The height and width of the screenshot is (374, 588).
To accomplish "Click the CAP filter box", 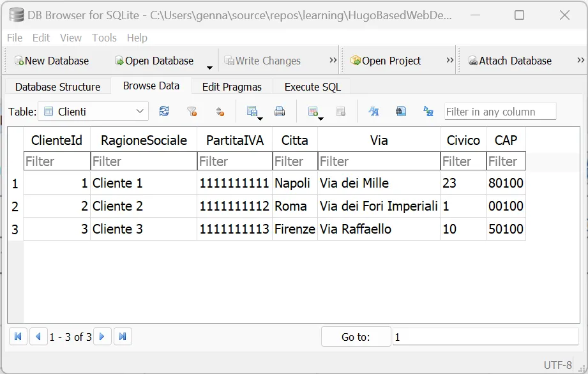I will 506,161.
